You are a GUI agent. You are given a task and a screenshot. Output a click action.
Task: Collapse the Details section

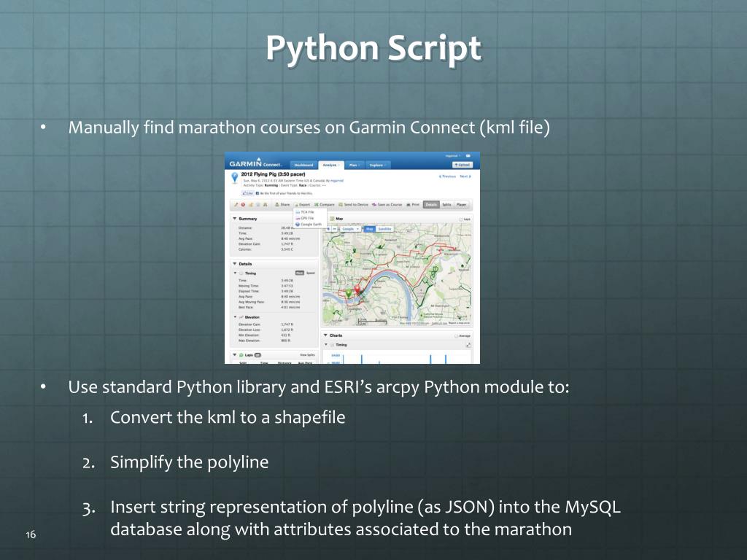tap(234, 264)
